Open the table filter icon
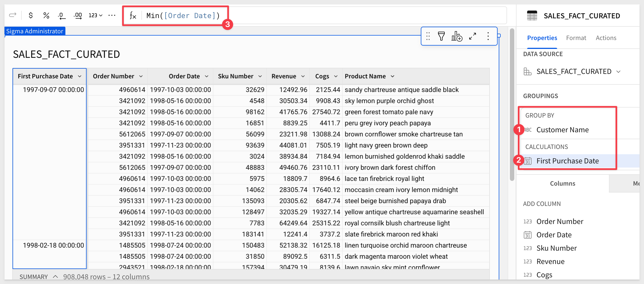The height and width of the screenshot is (284, 644). [441, 36]
